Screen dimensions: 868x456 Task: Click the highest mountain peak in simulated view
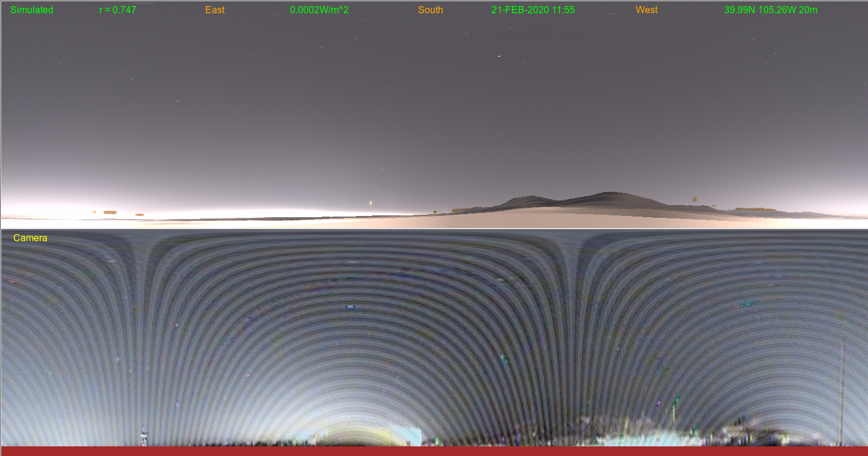pyautogui.click(x=610, y=193)
